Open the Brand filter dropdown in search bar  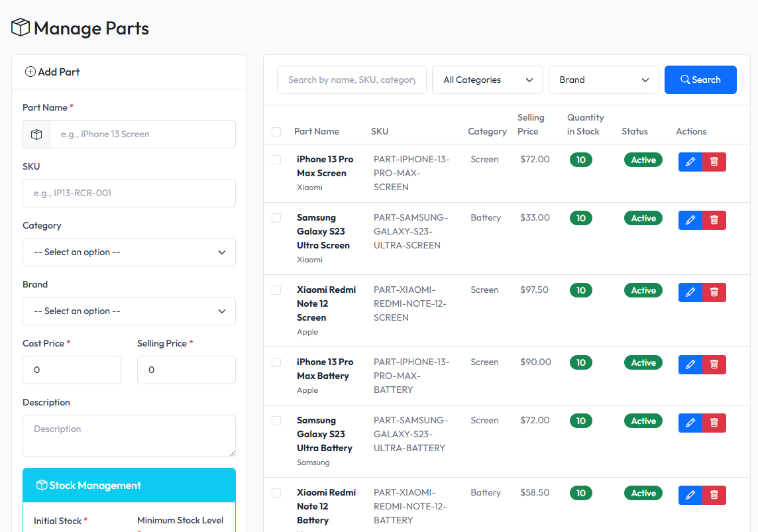(604, 80)
